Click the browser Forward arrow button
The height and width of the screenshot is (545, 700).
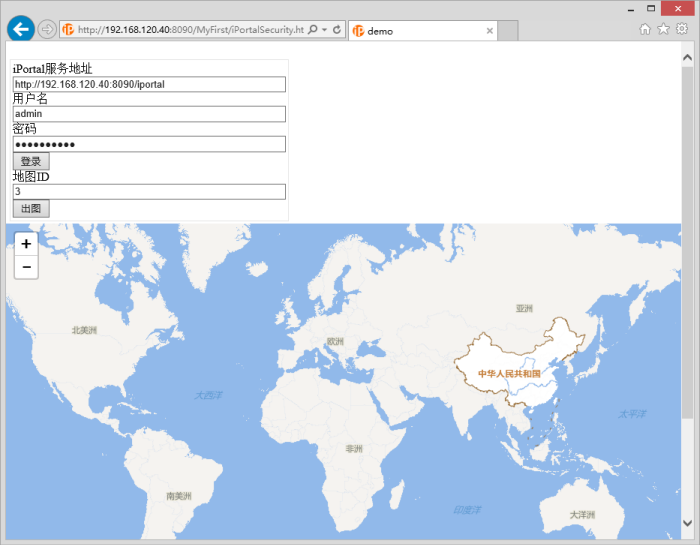tap(47, 30)
